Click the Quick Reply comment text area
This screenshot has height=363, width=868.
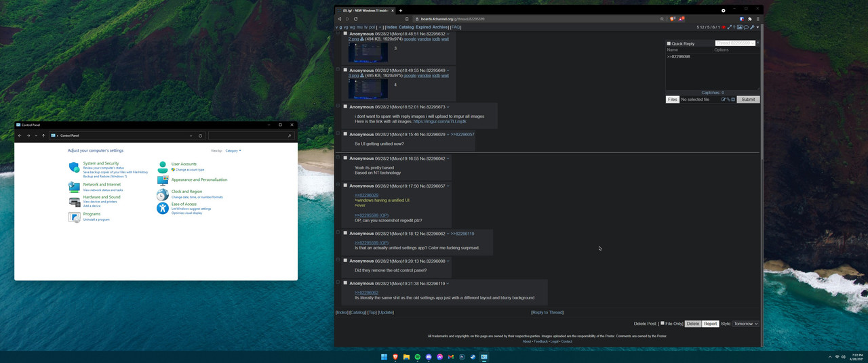712,71
